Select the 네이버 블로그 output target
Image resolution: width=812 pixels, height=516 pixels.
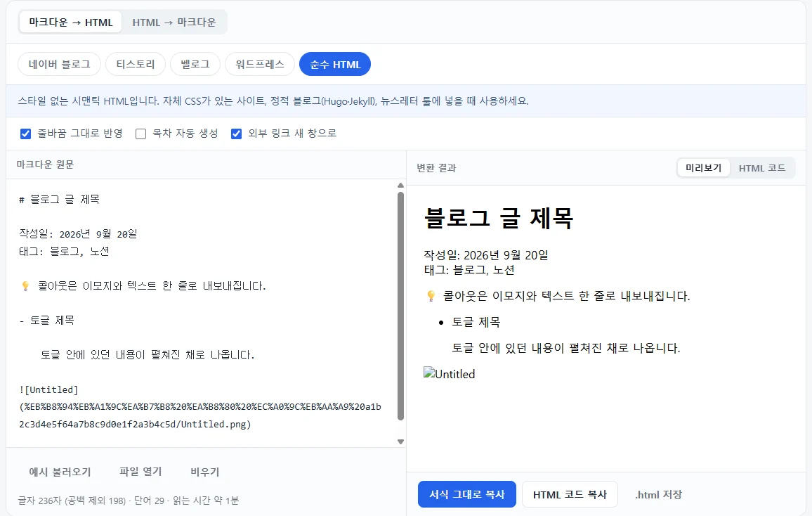[60, 64]
